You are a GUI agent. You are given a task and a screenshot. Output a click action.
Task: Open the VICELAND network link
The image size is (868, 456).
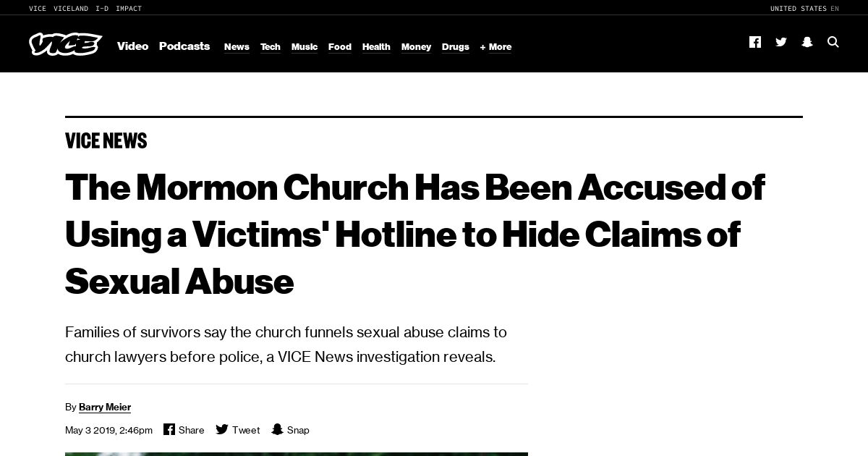pos(71,9)
